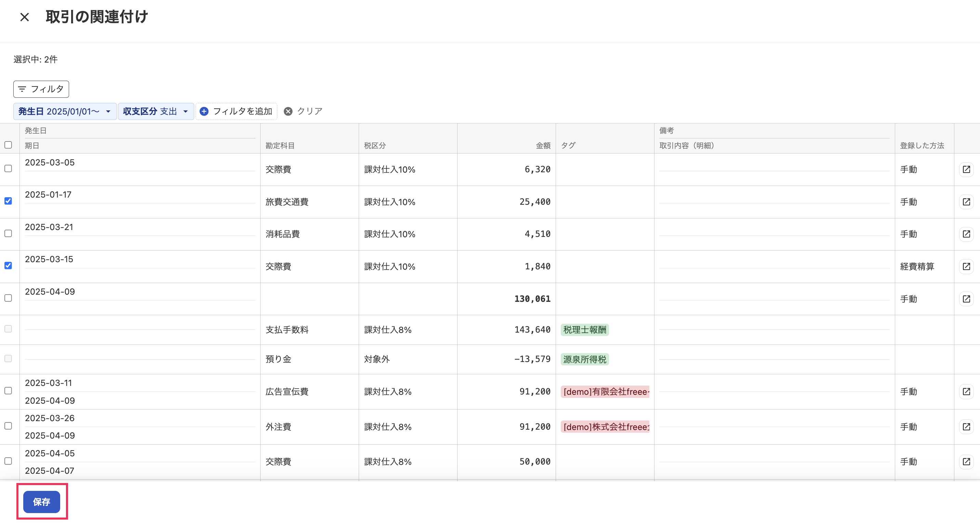Check the 2025-04-05 交際費 checkbox
980x523 pixels.
[8, 461]
